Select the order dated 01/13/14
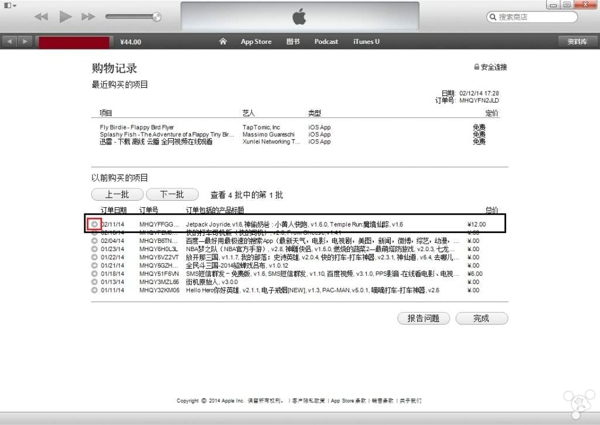This screenshot has height=425, width=600. pyautogui.click(x=94, y=282)
